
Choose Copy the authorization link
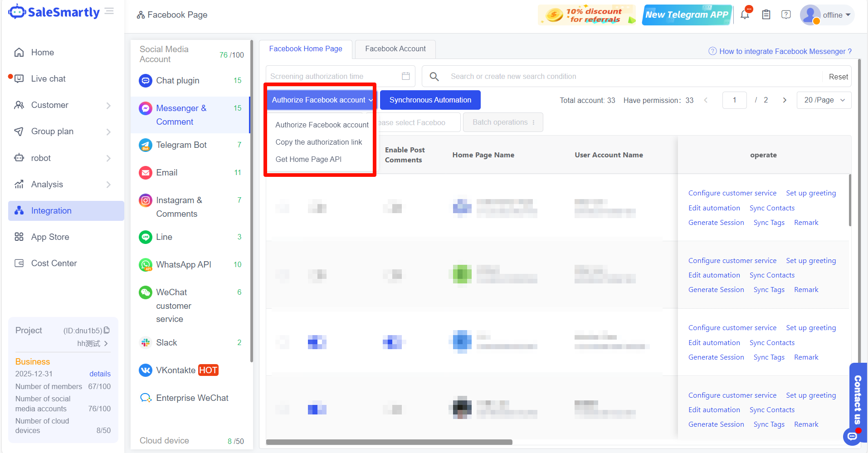click(318, 142)
